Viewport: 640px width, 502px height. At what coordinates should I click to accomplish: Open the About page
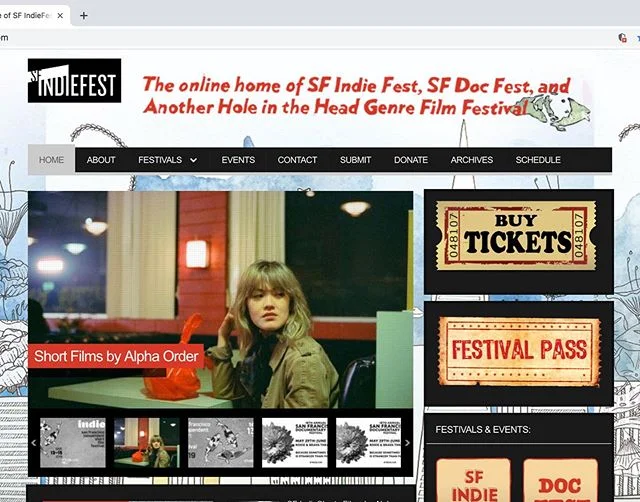pos(101,160)
